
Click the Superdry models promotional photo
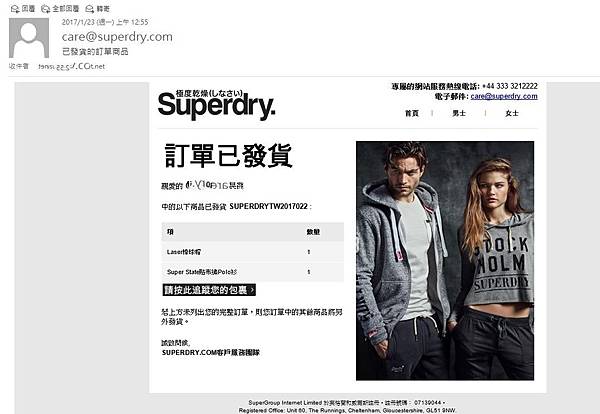(x=445, y=261)
